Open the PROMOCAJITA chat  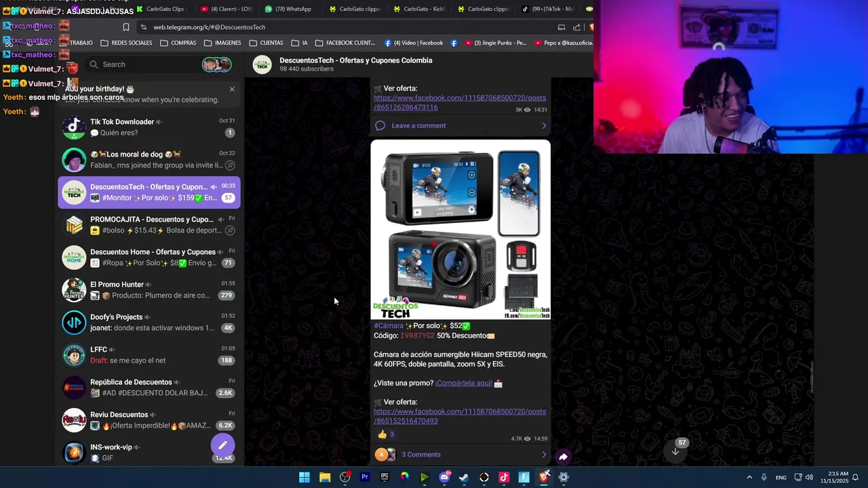pyautogui.click(x=149, y=225)
